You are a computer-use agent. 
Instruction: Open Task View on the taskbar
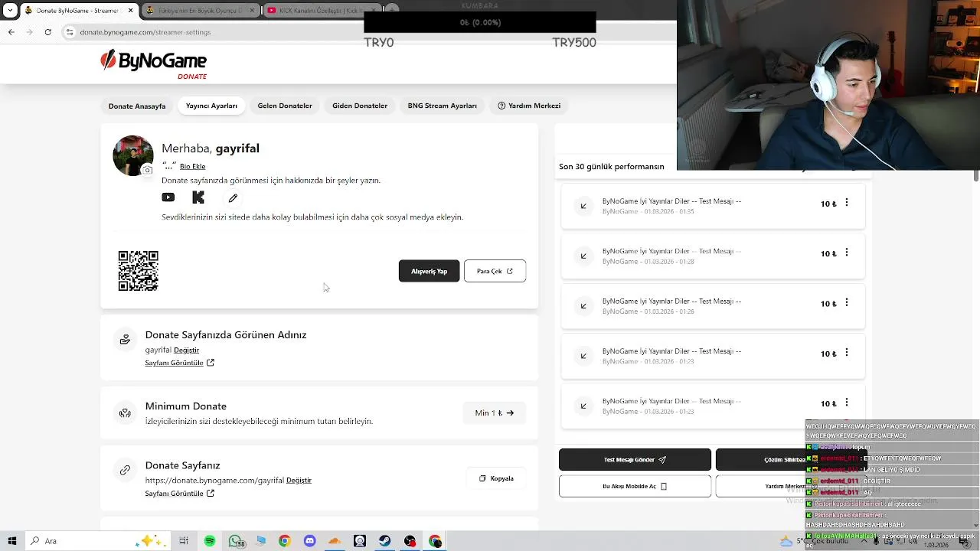click(x=184, y=541)
